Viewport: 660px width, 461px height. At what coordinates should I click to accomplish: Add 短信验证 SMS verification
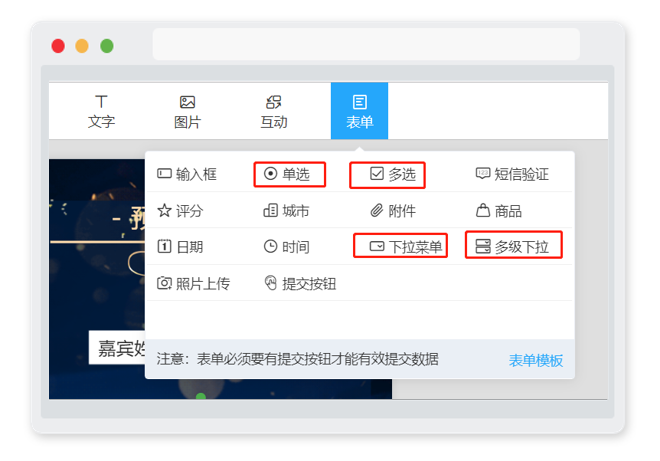(512, 174)
